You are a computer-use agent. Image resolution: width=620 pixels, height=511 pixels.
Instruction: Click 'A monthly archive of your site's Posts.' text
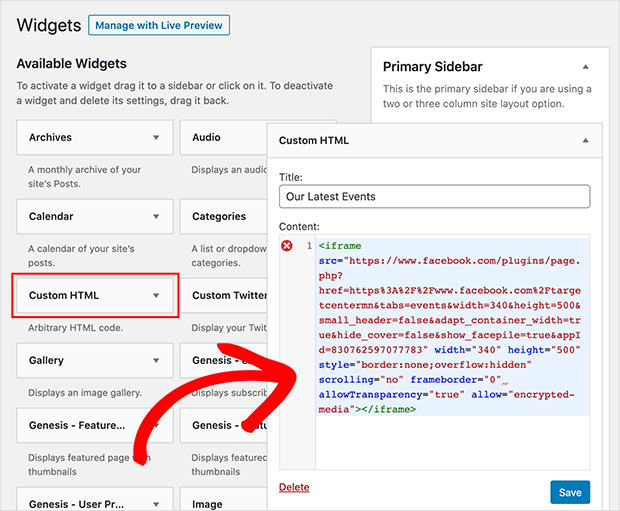(x=85, y=177)
